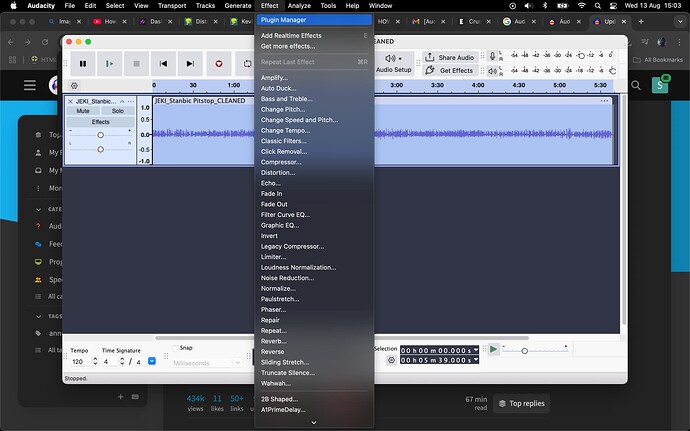Select Truncate Silence... effect

314,373
